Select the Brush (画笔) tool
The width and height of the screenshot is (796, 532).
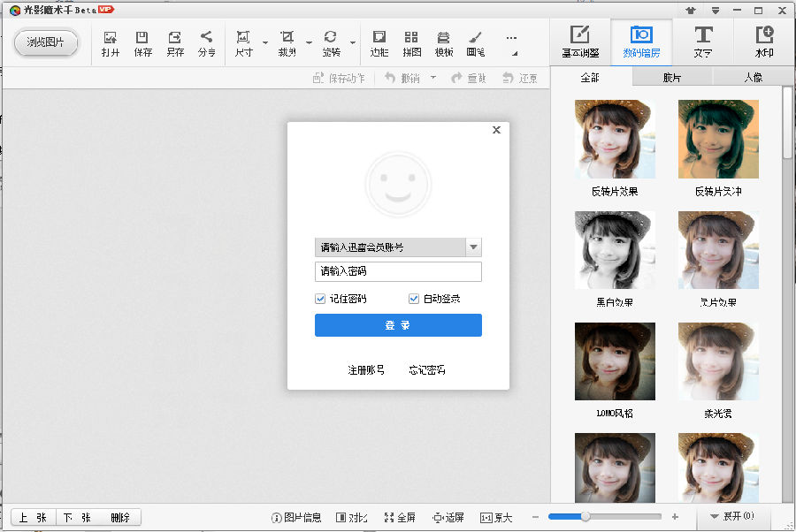click(x=475, y=42)
